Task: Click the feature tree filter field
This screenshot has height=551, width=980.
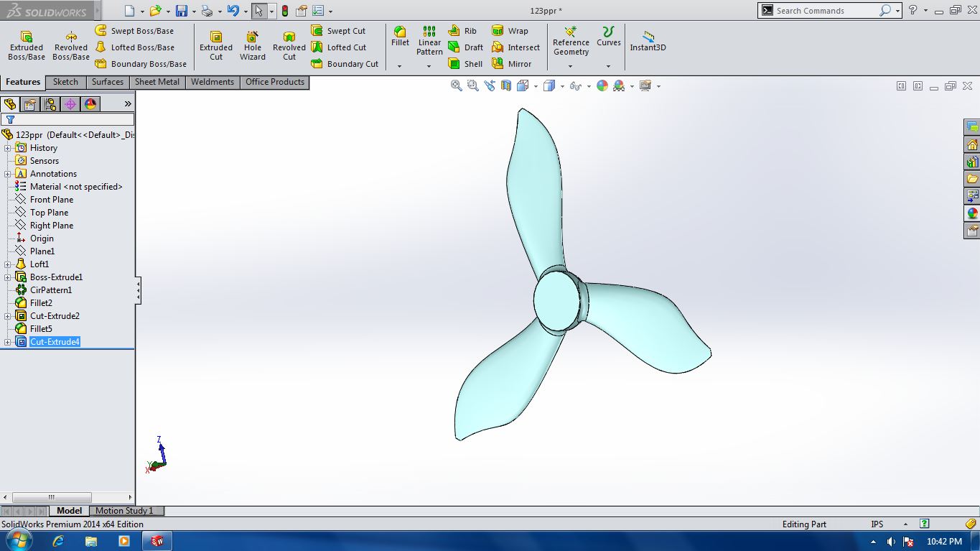Action: click(x=67, y=119)
